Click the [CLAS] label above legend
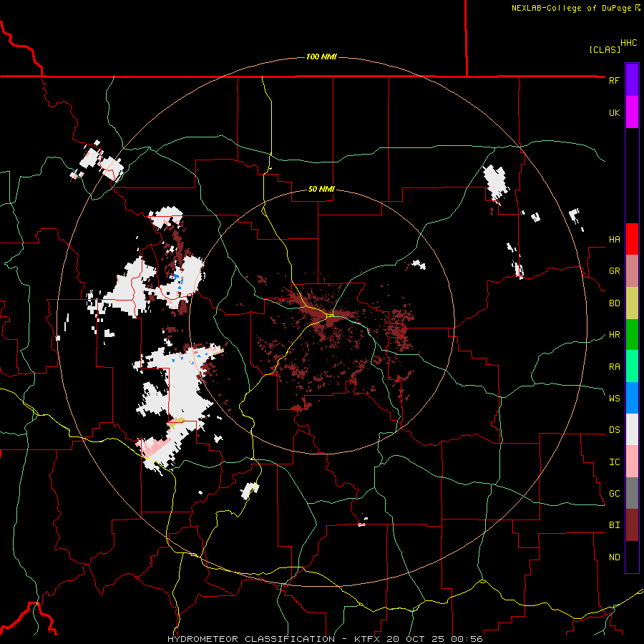The width and height of the screenshot is (644, 644). (605, 49)
